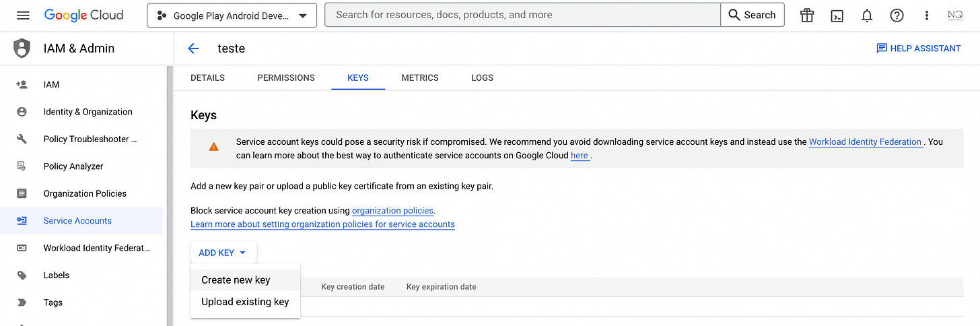This screenshot has width=980, height=326.
Task: Click the gift icon in top bar
Action: point(807,15)
